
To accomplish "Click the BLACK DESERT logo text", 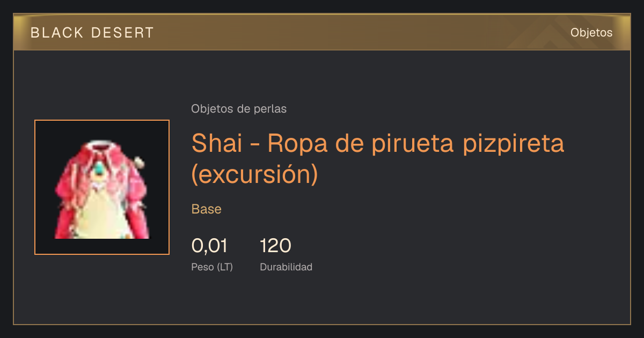I will [92, 33].
